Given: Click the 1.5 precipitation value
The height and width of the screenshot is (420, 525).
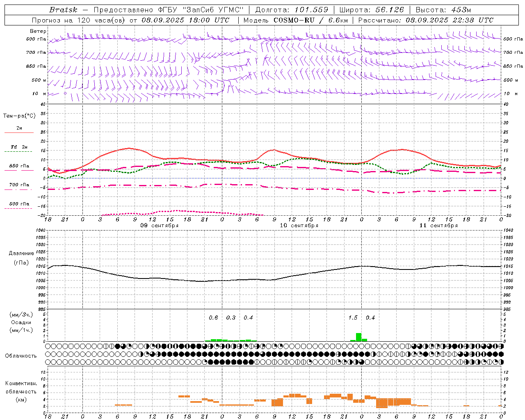Looking at the screenshot, I should click(x=353, y=317).
